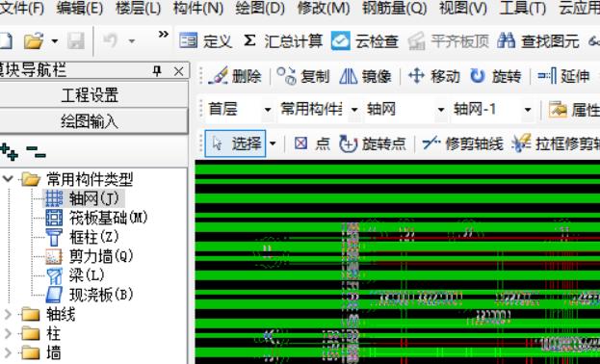
Task: Open the 绘图输入 section
Action: click(x=90, y=121)
